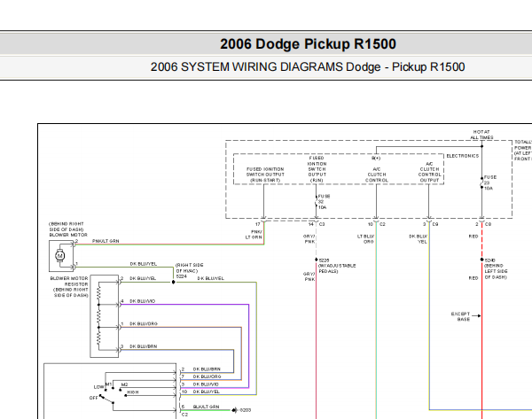This screenshot has width=532, height=419.
Task: Click the 'G203' ground label
Action: click(246, 410)
